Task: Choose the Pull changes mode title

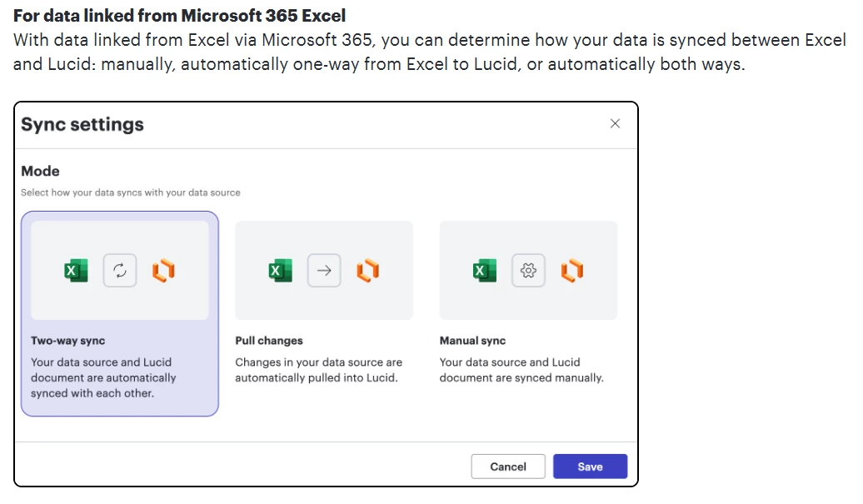Action: [x=268, y=341]
